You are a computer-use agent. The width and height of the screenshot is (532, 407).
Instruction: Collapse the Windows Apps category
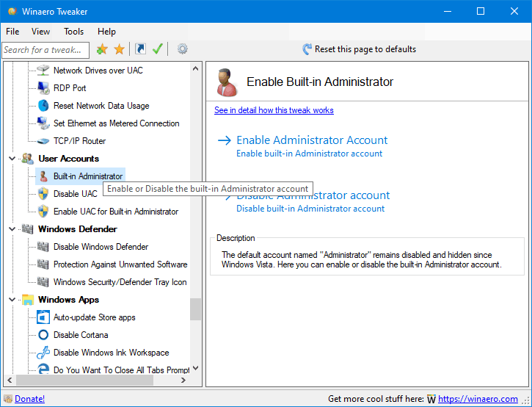click(x=12, y=300)
